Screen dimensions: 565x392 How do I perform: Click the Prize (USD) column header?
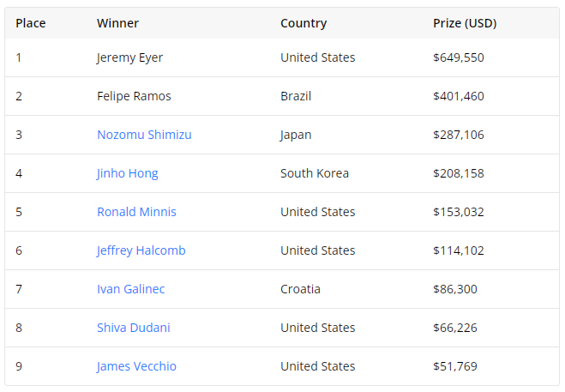pyautogui.click(x=465, y=23)
